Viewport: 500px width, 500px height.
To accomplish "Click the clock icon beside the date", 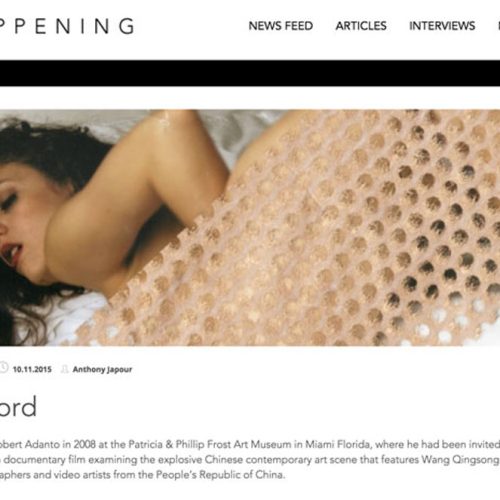I will coord(3,368).
